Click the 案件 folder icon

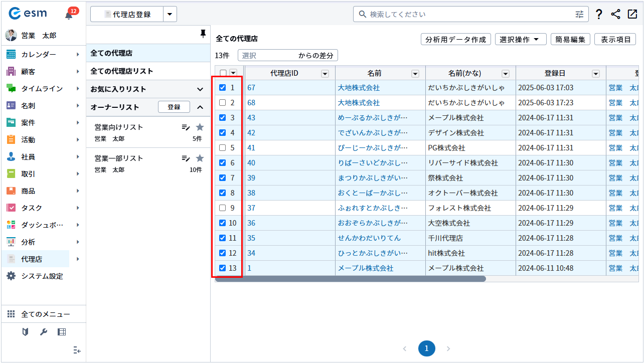(11, 122)
